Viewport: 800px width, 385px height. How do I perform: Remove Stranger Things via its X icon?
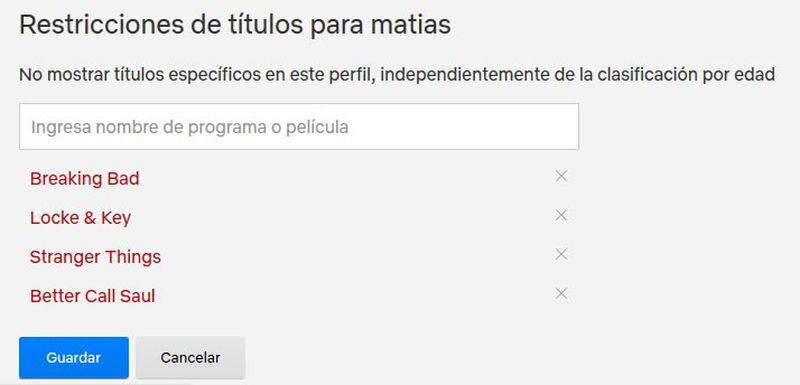click(561, 254)
